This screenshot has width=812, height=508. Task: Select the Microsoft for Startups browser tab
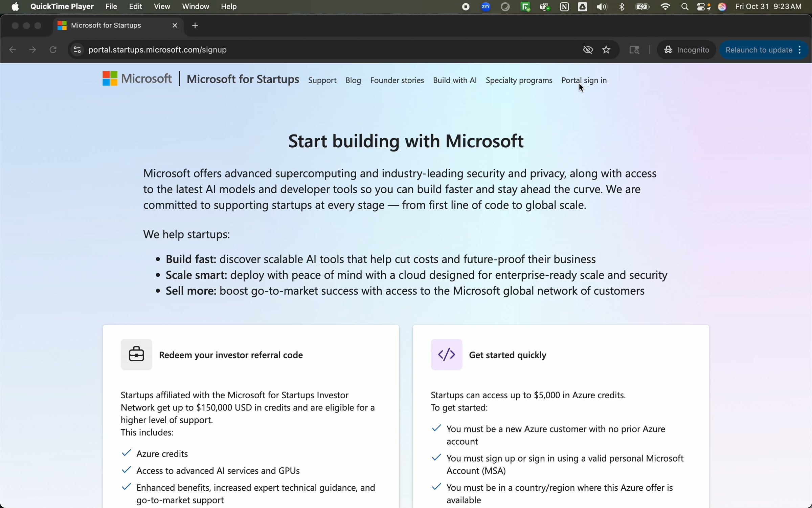[x=118, y=25]
